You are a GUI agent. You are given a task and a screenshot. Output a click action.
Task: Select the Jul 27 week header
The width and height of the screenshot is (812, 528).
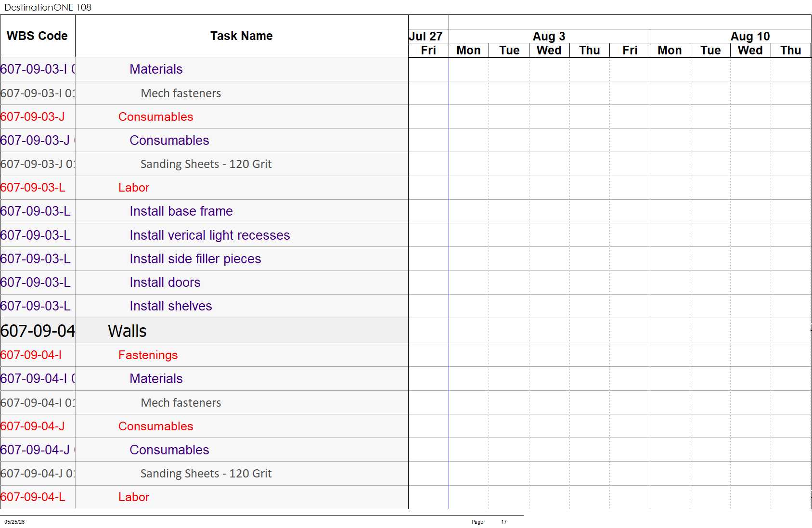(428, 36)
